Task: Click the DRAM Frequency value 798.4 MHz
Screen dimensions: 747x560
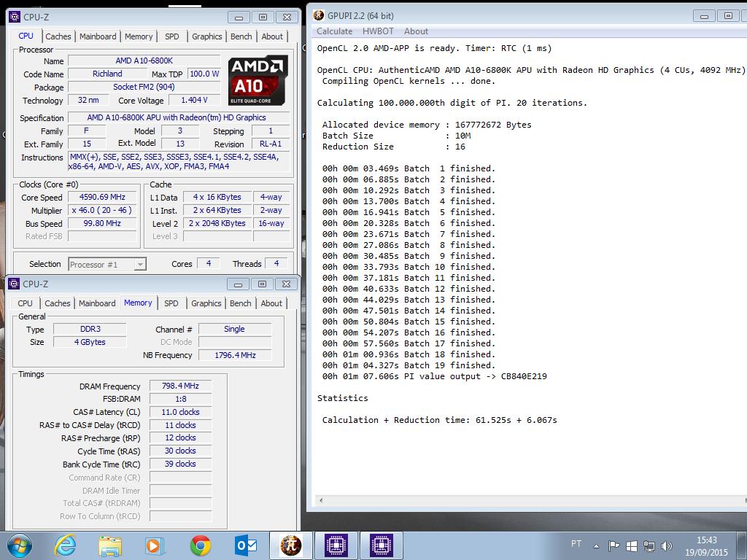Action: coord(180,386)
